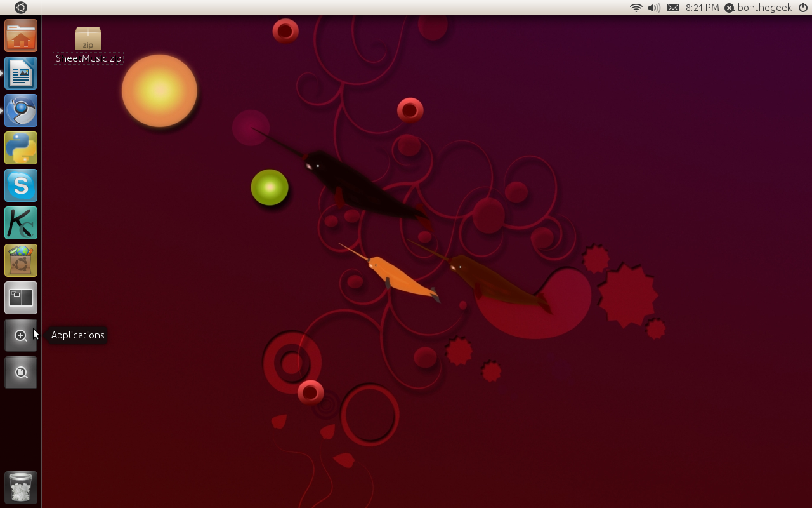Image resolution: width=812 pixels, height=508 pixels.
Task: Open the Applications lens in launcher
Action: [21, 335]
